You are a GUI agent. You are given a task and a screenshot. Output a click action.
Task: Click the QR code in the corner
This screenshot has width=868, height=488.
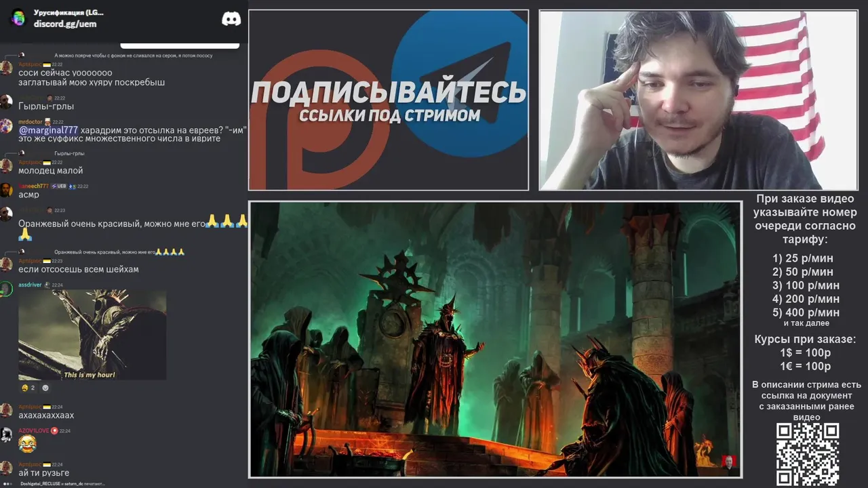[807, 454]
